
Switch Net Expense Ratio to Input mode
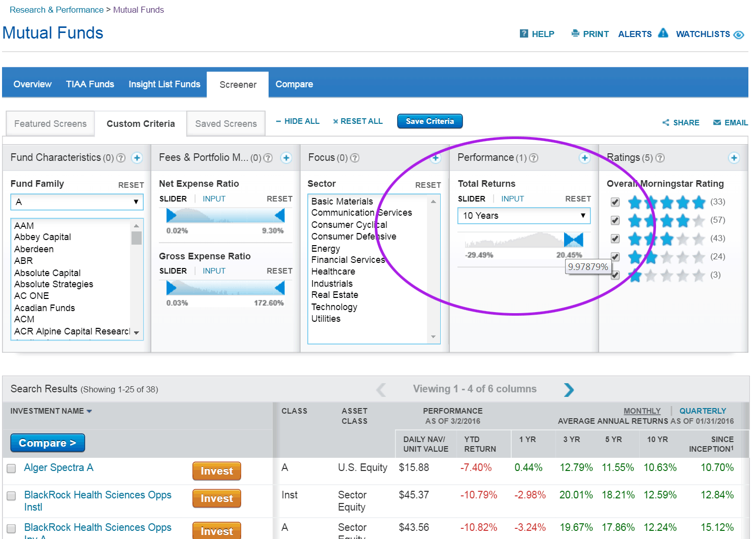coord(214,199)
